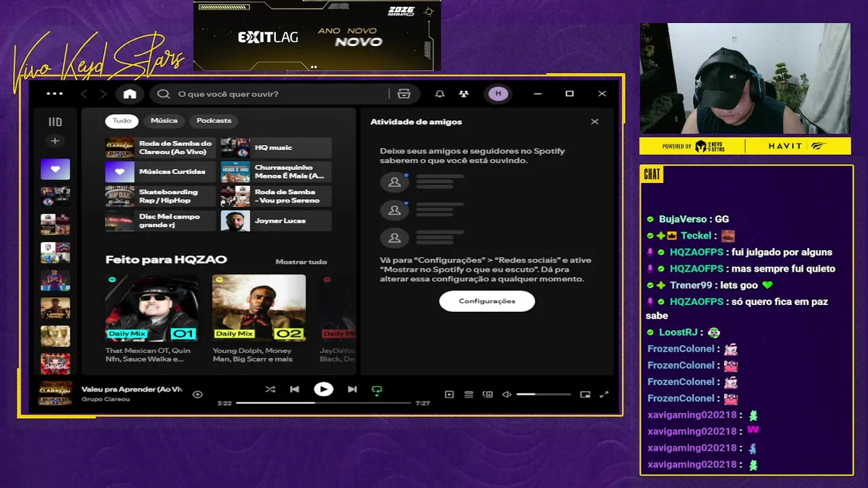
Task: Open the 'Young Dolph, Money Man' description
Action: click(252, 354)
